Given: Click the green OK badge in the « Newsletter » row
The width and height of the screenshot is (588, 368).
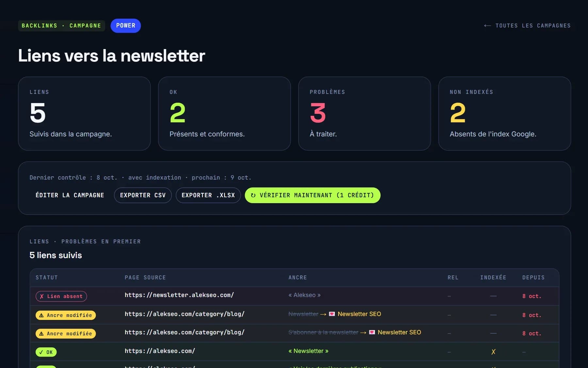Looking at the screenshot, I should (x=46, y=352).
